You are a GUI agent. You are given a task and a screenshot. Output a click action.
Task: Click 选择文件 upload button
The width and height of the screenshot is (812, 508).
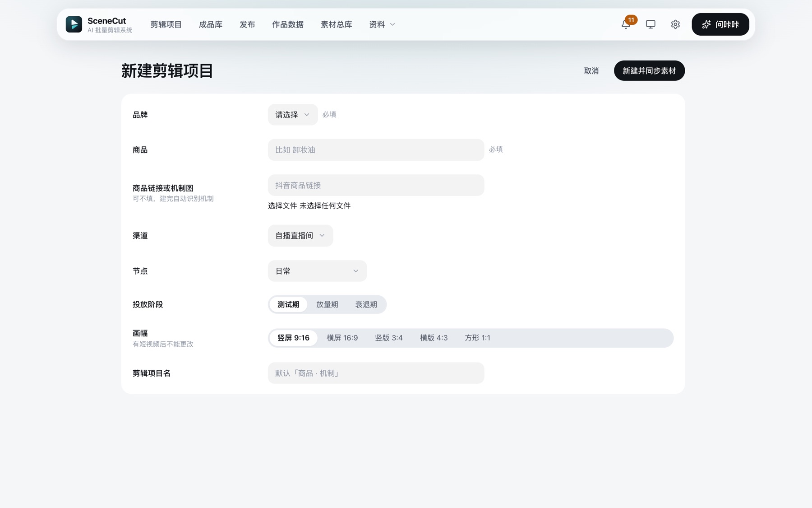[282, 206]
